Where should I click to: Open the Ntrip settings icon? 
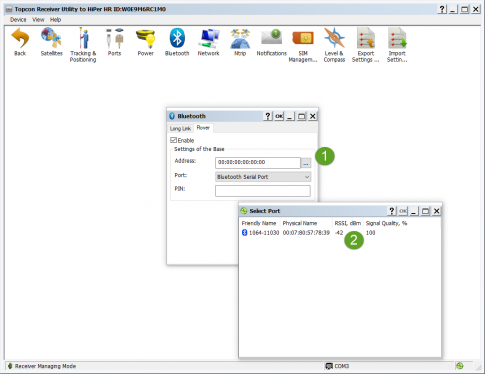240,42
